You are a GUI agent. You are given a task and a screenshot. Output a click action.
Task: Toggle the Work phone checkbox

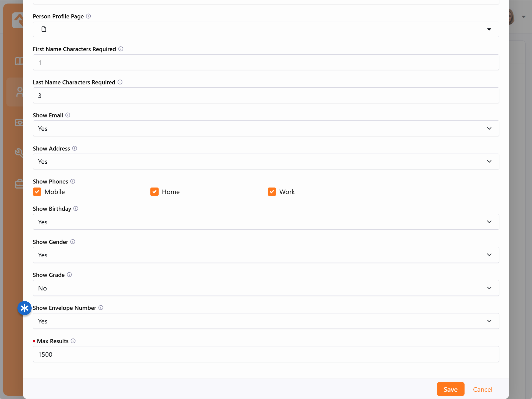click(x=272, y=192)
